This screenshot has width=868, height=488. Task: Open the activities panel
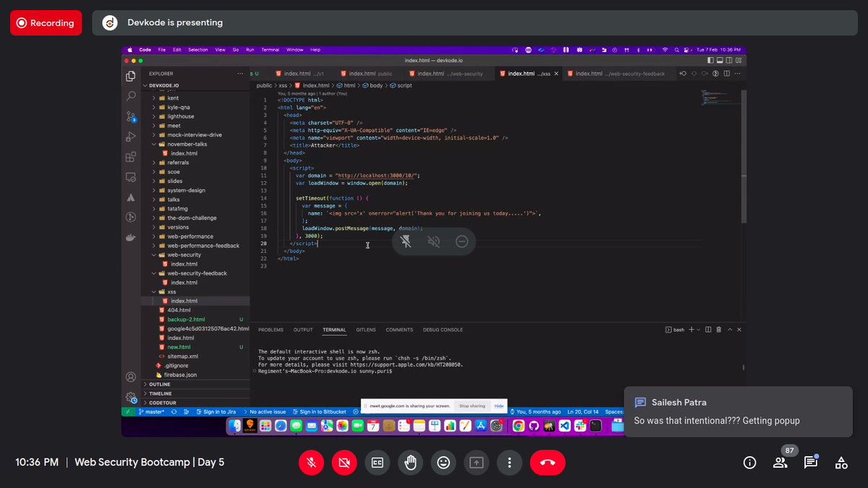click(x=841, y=463)
